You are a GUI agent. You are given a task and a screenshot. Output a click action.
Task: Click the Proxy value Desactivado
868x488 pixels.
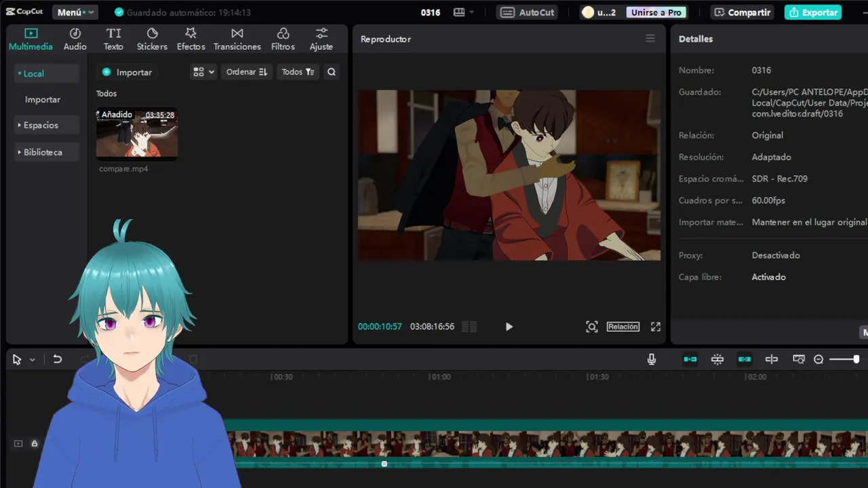click(x=776, y=256)
